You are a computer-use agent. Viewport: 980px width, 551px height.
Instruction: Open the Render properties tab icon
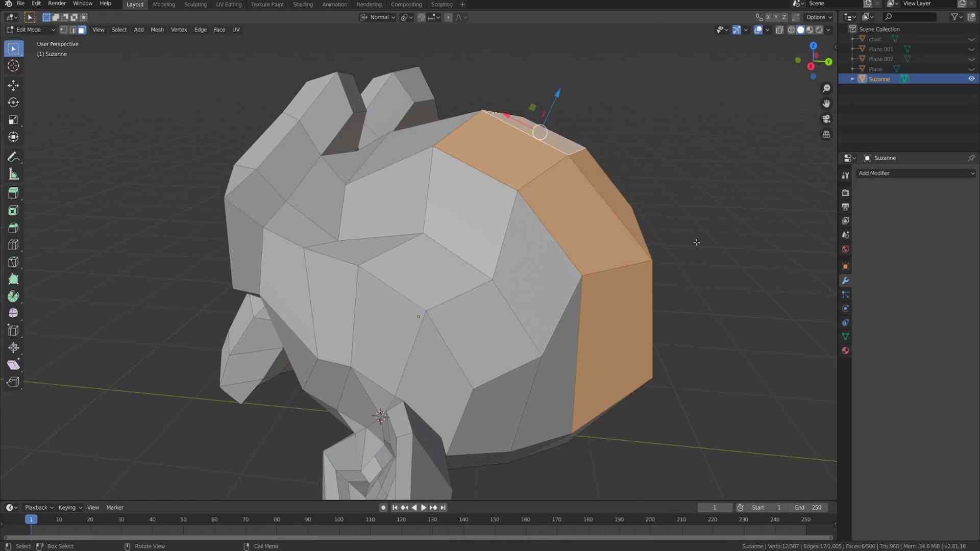click(x=845, y=193)
